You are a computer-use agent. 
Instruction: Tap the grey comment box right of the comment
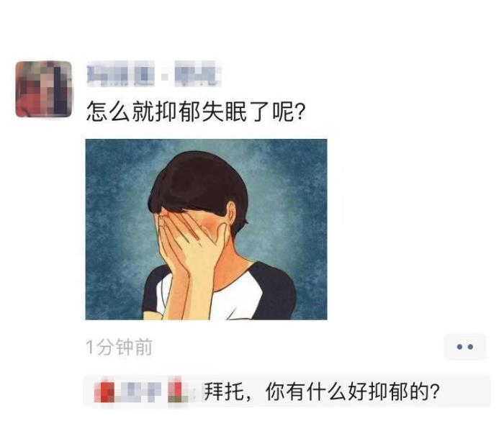(465, 391)
